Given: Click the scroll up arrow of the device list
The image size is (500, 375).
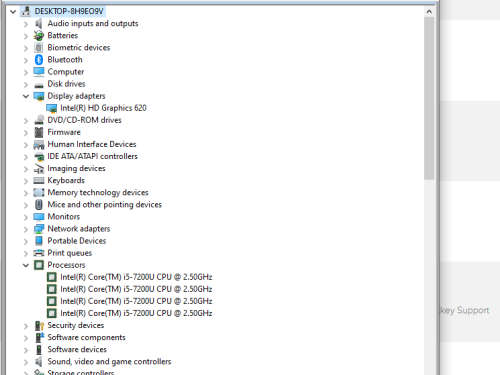Looking at the screenshot, I should coord(429,12).
